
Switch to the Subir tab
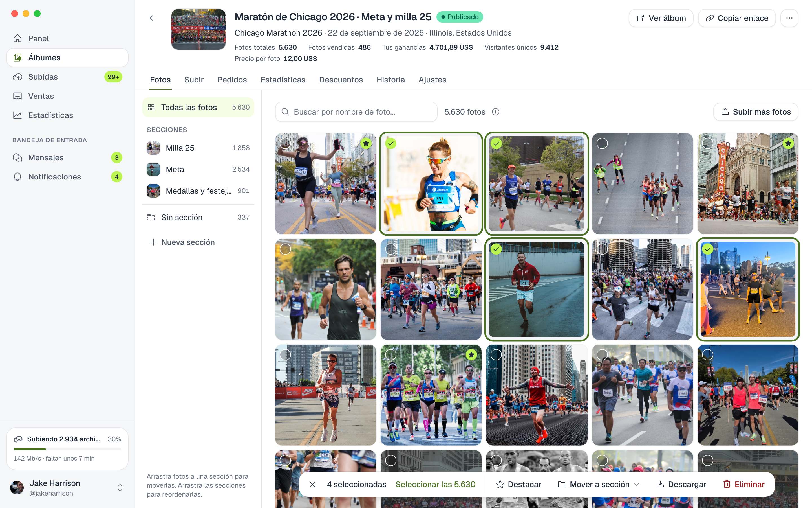194,80
